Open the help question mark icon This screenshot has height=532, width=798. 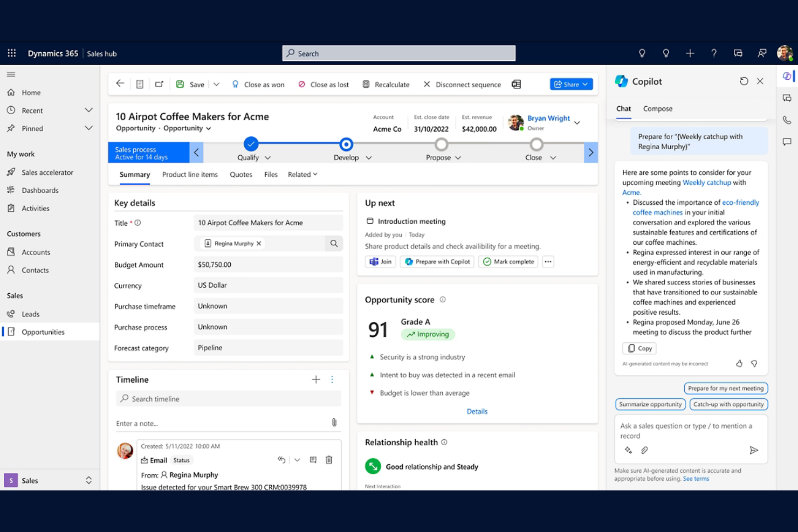(714, 53)
